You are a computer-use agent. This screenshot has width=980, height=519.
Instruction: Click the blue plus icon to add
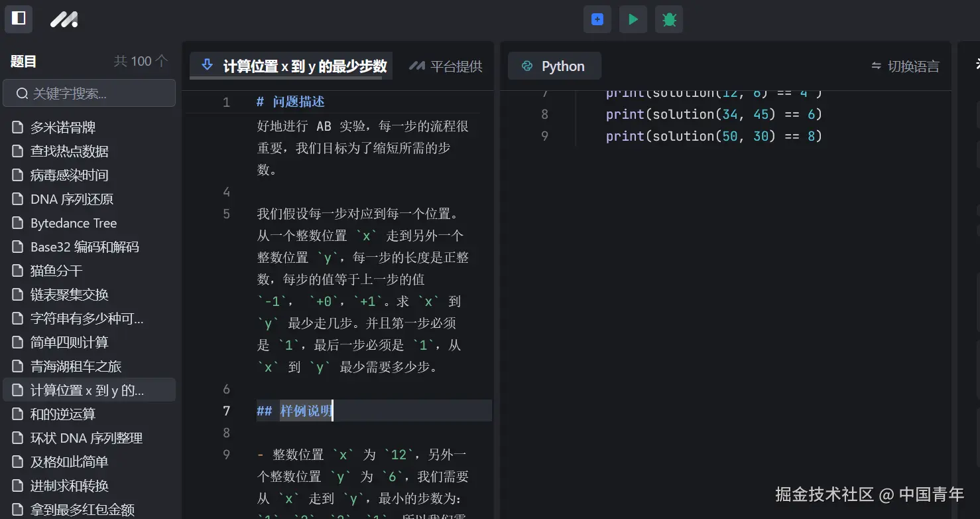tap(597, 19)
